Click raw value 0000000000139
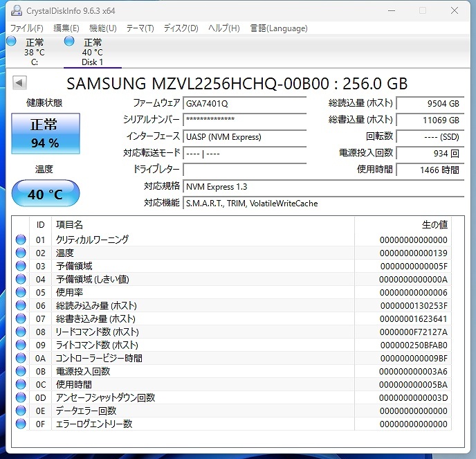Screen dimensions: 476x459 pyautogui.click(x=414, y=253)
